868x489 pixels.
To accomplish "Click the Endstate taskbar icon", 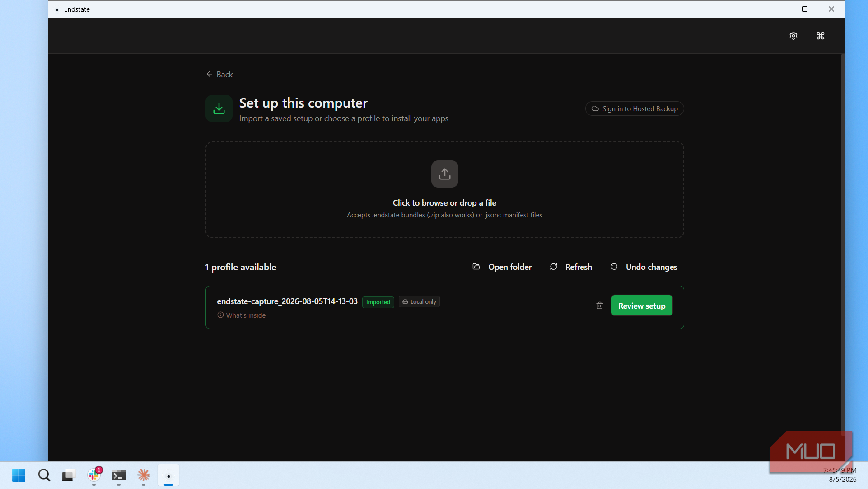I will (168, 475).
